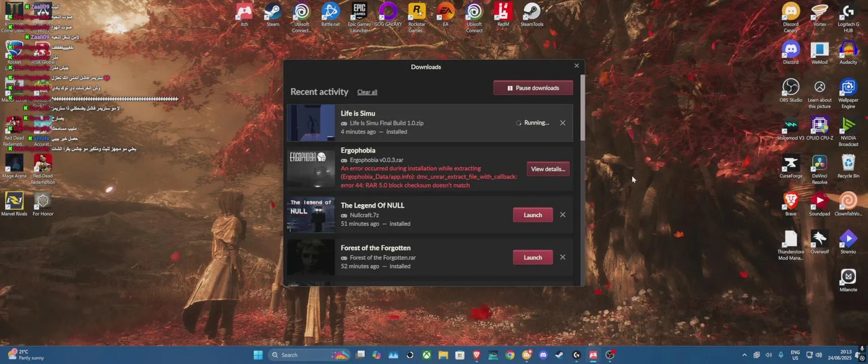Open Vortex desktop icon
The image size is (868, 364).
point(820,14)
